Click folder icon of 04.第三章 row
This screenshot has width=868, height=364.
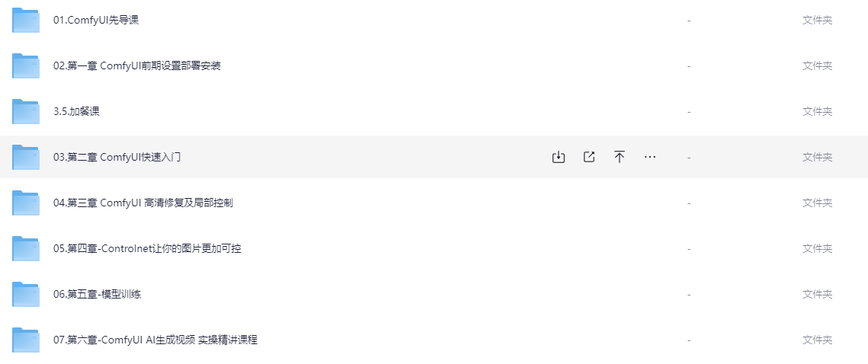[25, 203]
